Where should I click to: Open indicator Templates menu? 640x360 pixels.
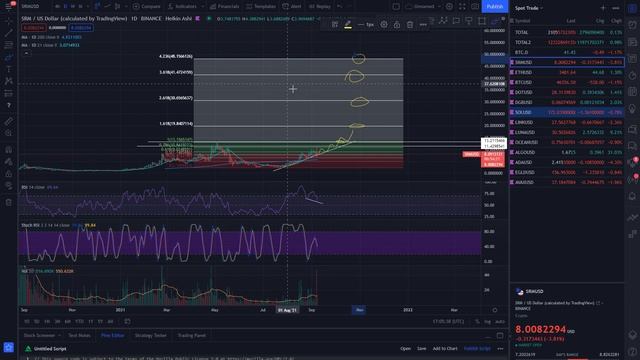[261, 7]
